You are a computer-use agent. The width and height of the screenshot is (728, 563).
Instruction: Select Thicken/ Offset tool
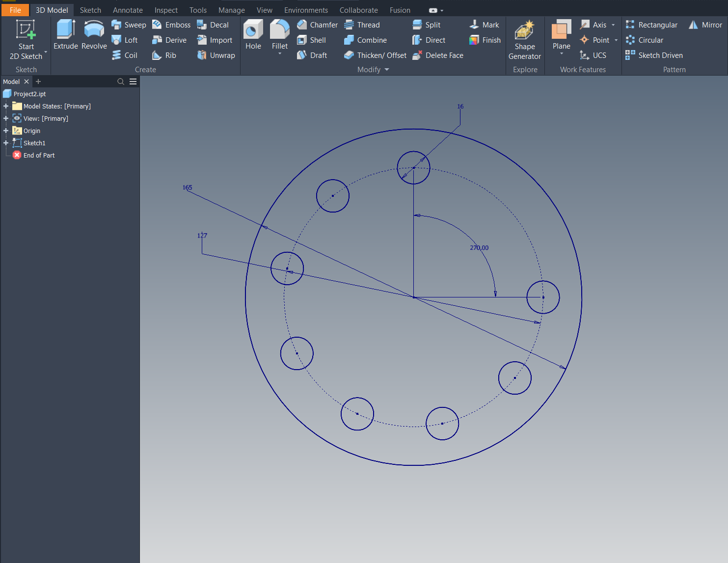[x=375, y=55]
